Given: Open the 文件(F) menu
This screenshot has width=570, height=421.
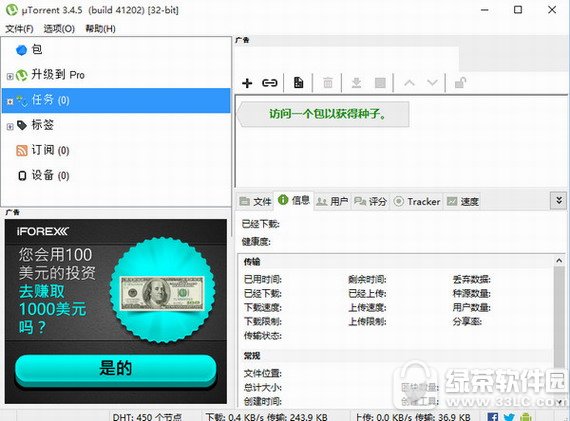Looking at the screenshot, I should (19, 29).
